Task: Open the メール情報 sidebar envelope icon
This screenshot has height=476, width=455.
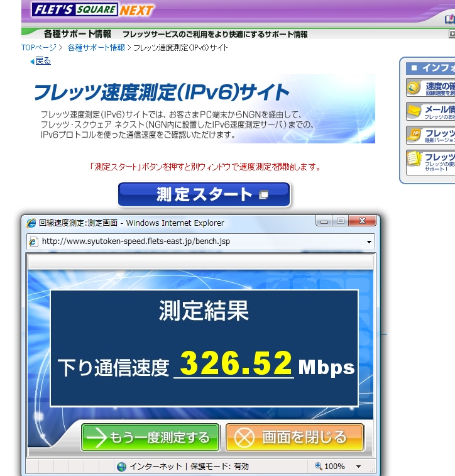Action: pyautogui.click(x=414, y=111)
